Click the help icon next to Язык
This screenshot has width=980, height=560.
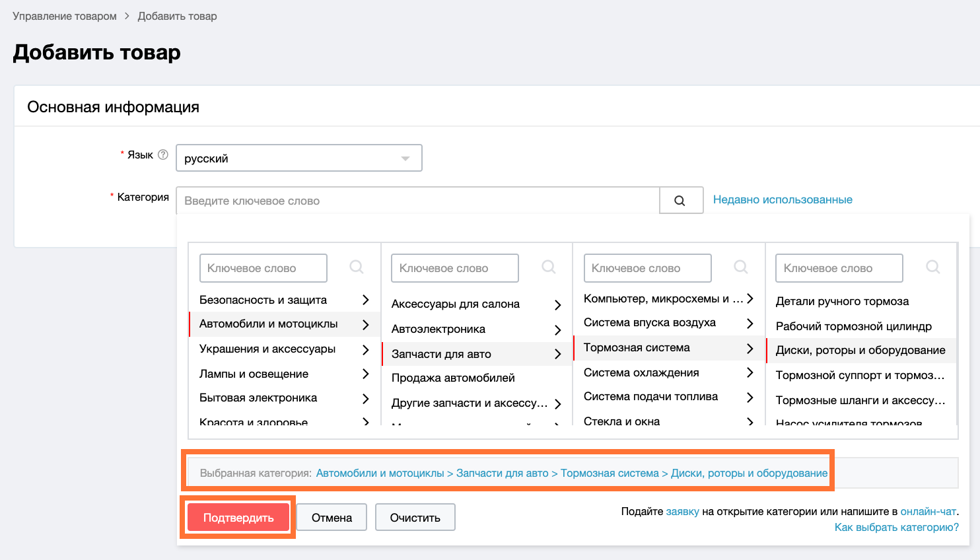pyautogui.click(x=163, y=155)
